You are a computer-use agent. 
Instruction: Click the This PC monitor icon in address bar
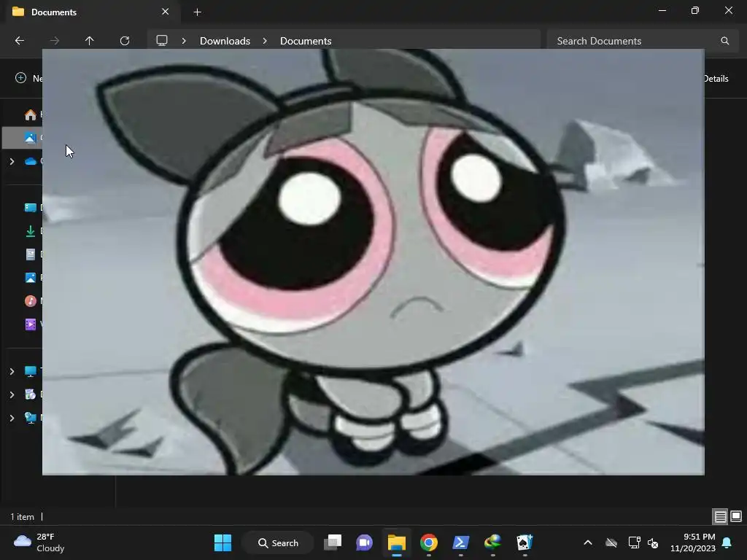pyautogui.click(x=162, y=41)
